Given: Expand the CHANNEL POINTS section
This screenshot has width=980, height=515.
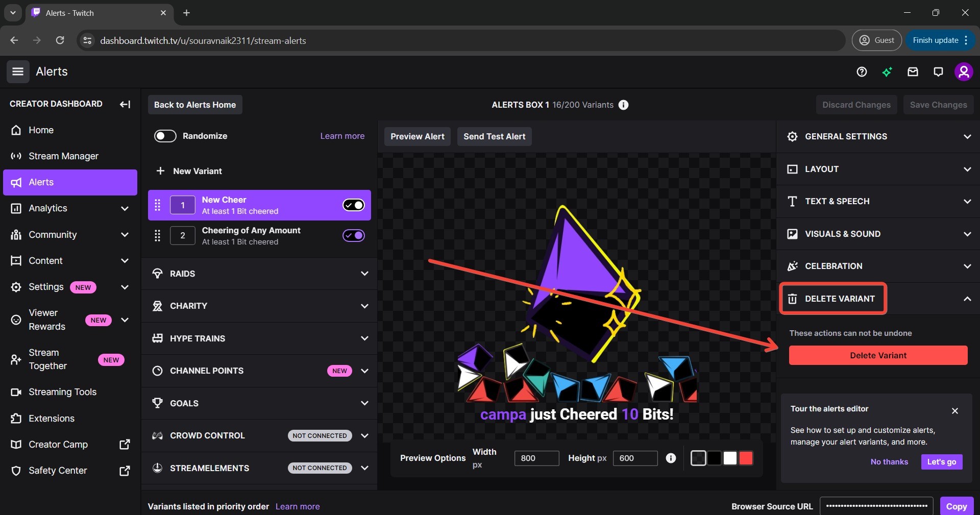Looking at the screenshot, I should [364, 371].
